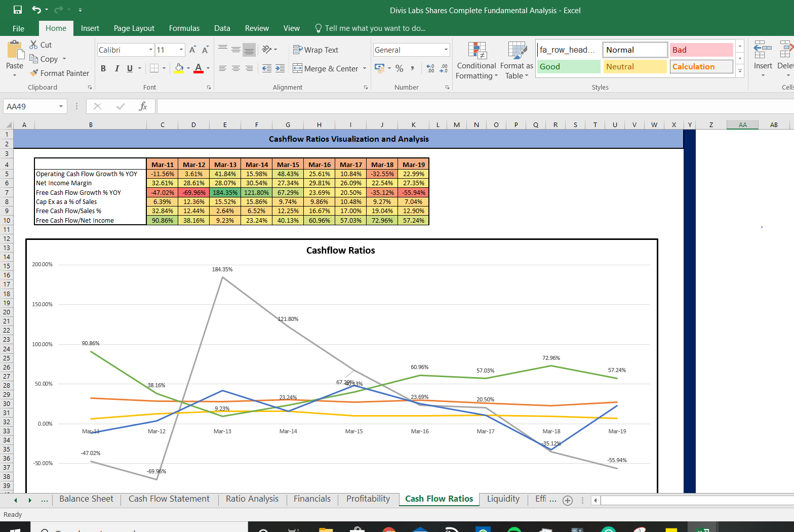Decrease font size with small A icon
Image resolution: width=794 pixels, height=532 pixels.
(205, 50)
